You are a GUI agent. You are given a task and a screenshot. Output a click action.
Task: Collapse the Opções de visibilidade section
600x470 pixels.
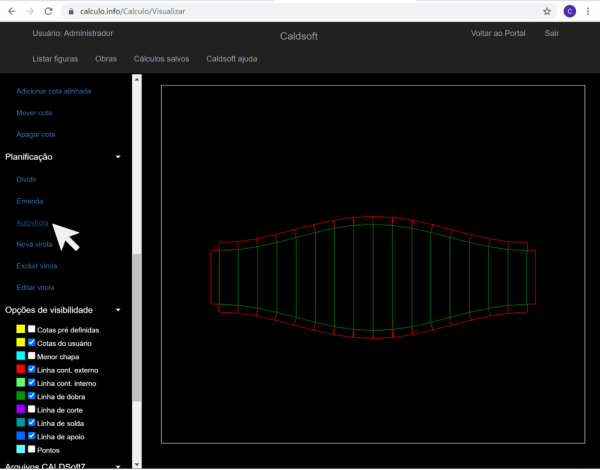pos(118,310)
